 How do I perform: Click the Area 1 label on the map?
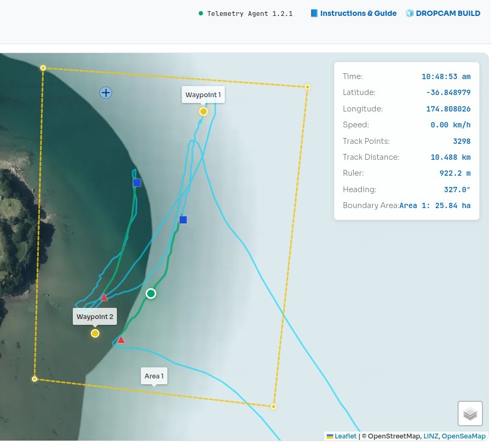click(x=154, y=375)
